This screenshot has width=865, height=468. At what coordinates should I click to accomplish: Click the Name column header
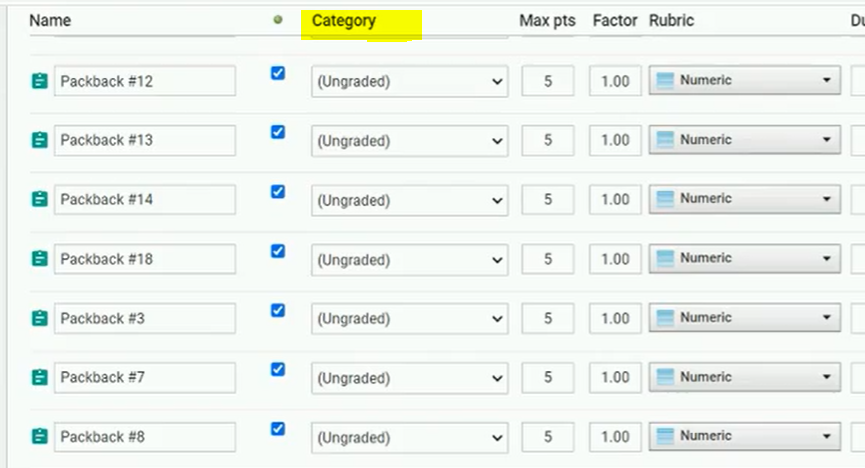[x=50, y=20]
